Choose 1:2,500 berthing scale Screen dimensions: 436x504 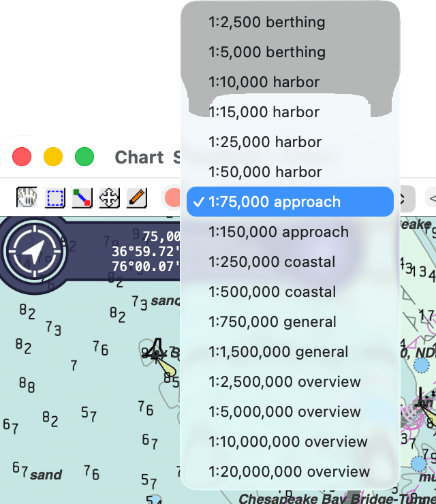[290, 22]
